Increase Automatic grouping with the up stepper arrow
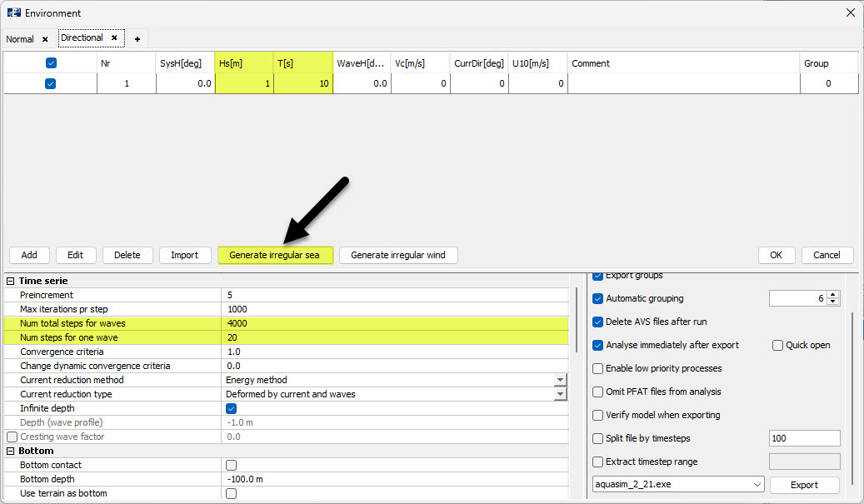The width and height of the screenshot is (864, 504). pos(832,294)
